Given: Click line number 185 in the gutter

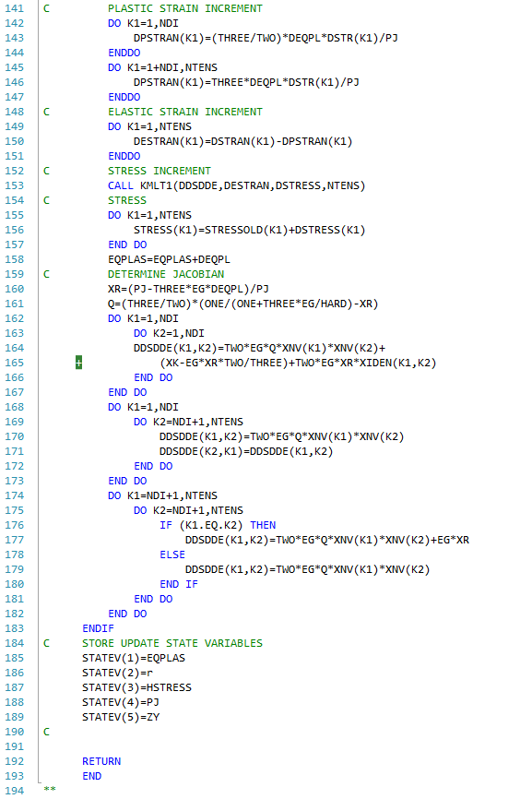Looking at the screenshot, I should click(14, 659).
